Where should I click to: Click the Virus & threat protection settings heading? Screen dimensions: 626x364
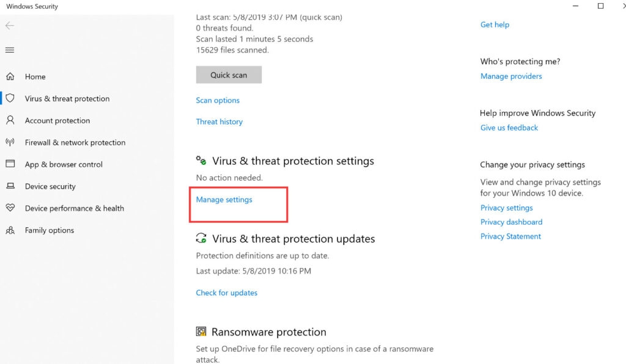[x=293, y=161]
